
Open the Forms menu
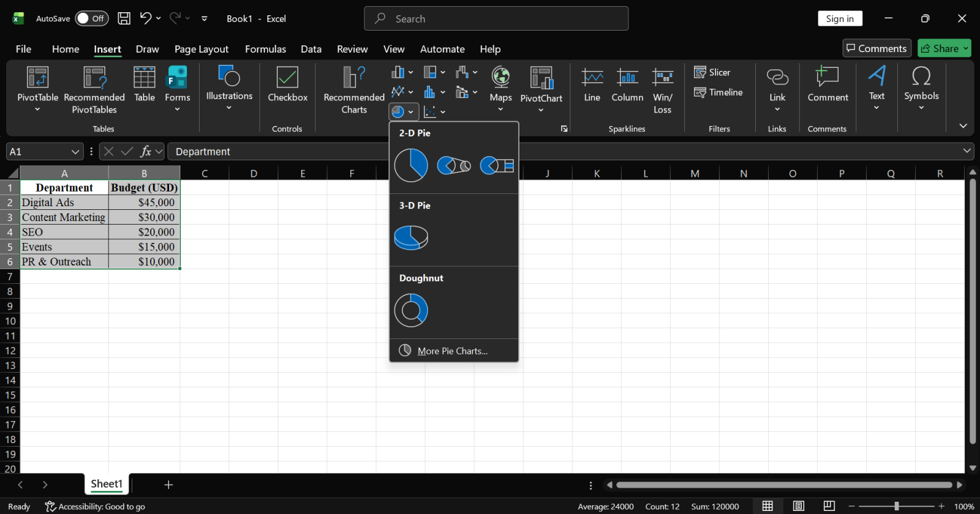pos(178,90)
